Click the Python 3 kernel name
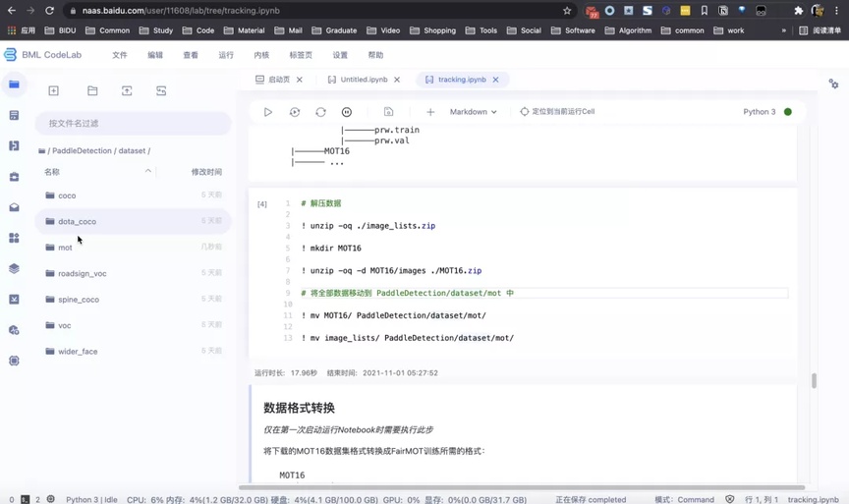849x504 pixels. [760, 112]
